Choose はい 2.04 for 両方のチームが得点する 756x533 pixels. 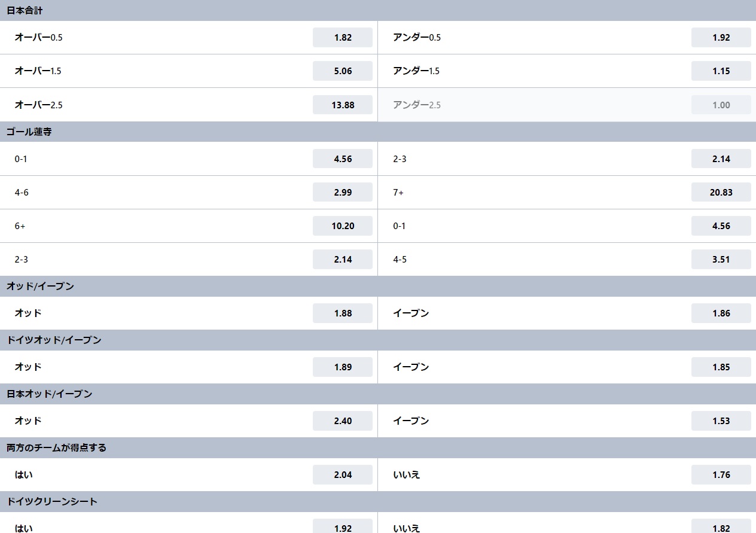click(x=343, y=474)
